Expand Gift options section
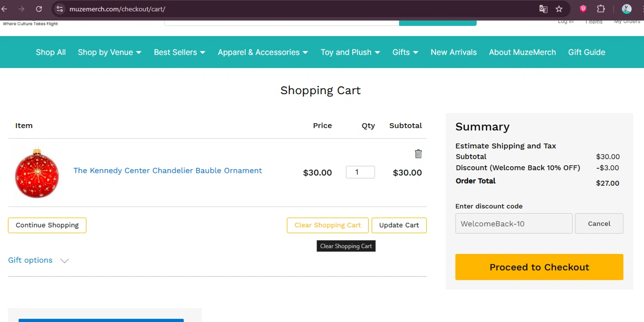Image resolution: width=644 pixels, height=322 pixels. click(x=39, y=260)
